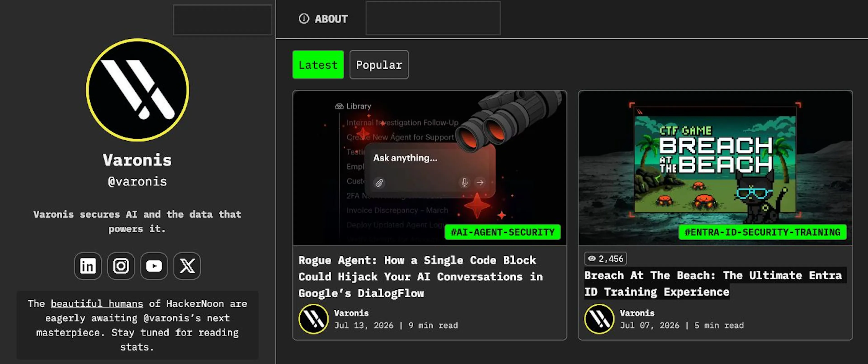The height and width of the screenshot is (364, 868).
Task: Click Varonis author name on Rogue Agent card
Action: tap(351, 313)
